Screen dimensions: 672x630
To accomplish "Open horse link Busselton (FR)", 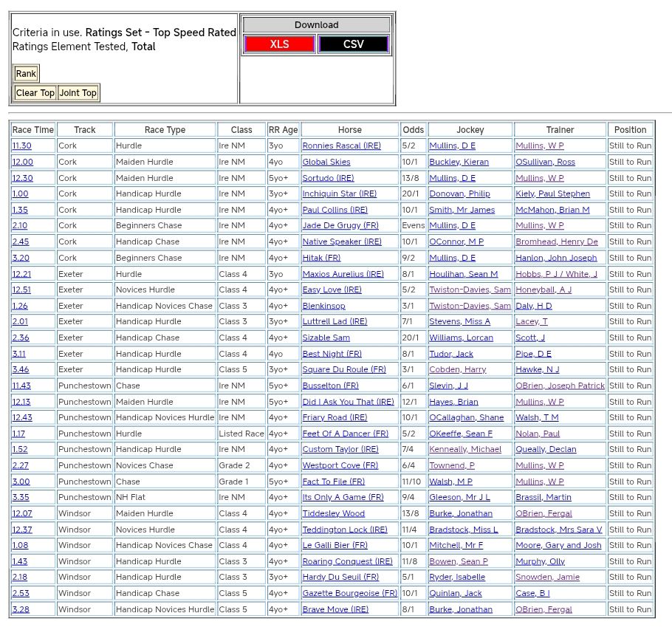I will pos(330,386).
